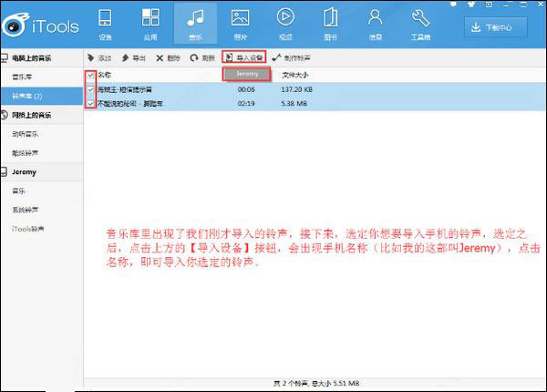Click the 5.38 MB size cell

[x=294, y=104]
